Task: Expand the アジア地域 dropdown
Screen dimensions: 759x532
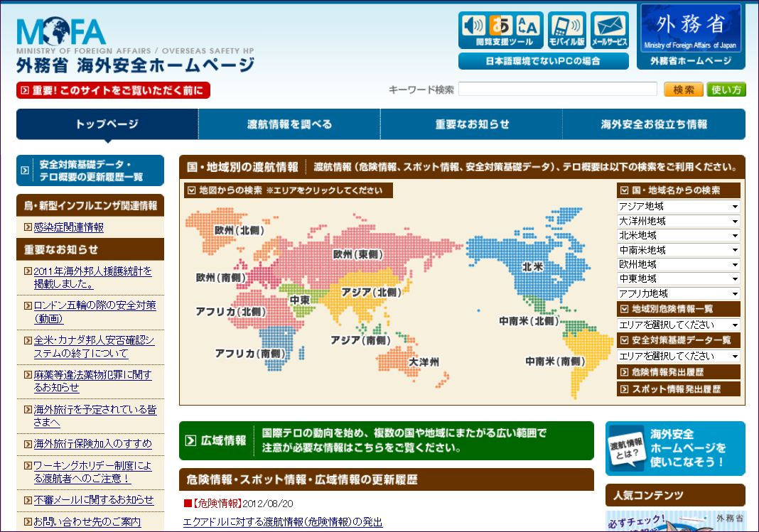Action: point(678,207)
